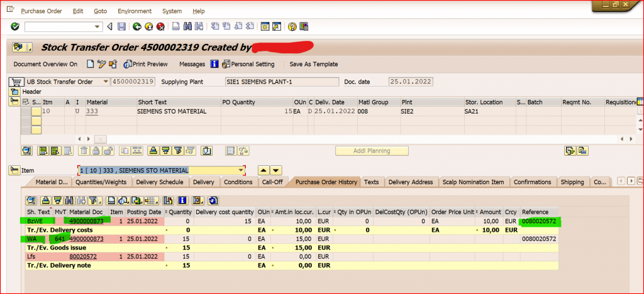
Task: Click the green Enter checkmark icon
Action: 15,26
